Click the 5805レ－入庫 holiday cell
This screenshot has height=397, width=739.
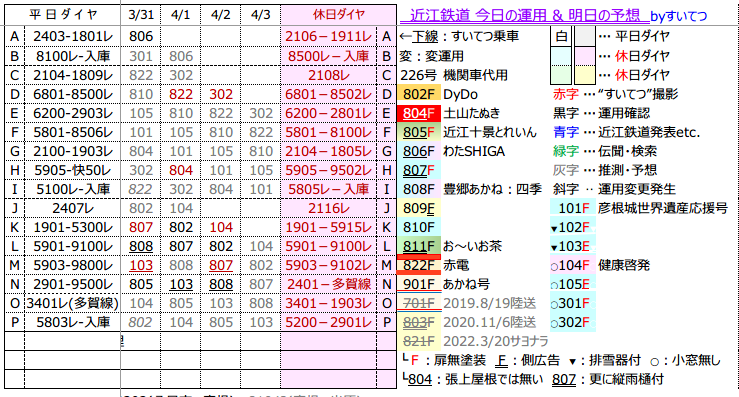328,189
